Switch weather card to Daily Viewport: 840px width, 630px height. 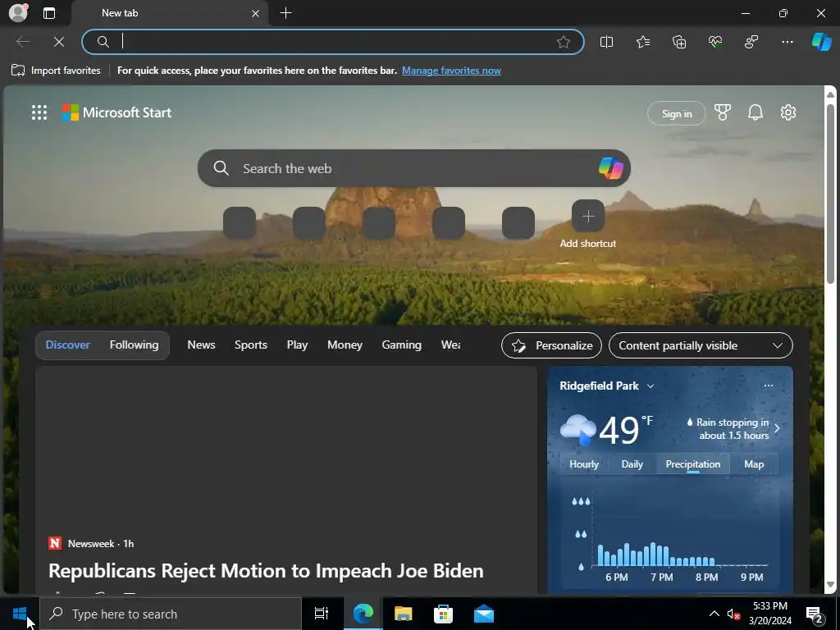point(632,464)
